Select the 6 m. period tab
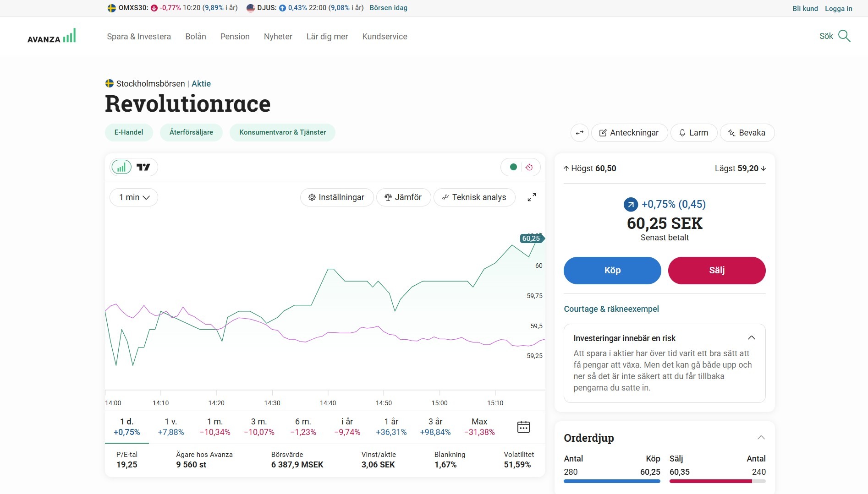868x494 pixels. pyautogui.click(x=303, y=427)
